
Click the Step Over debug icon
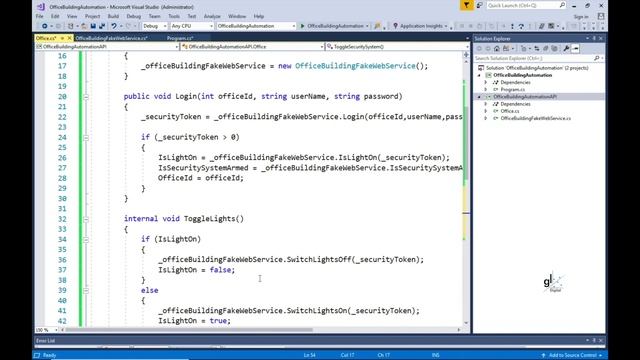coord(521,26)
